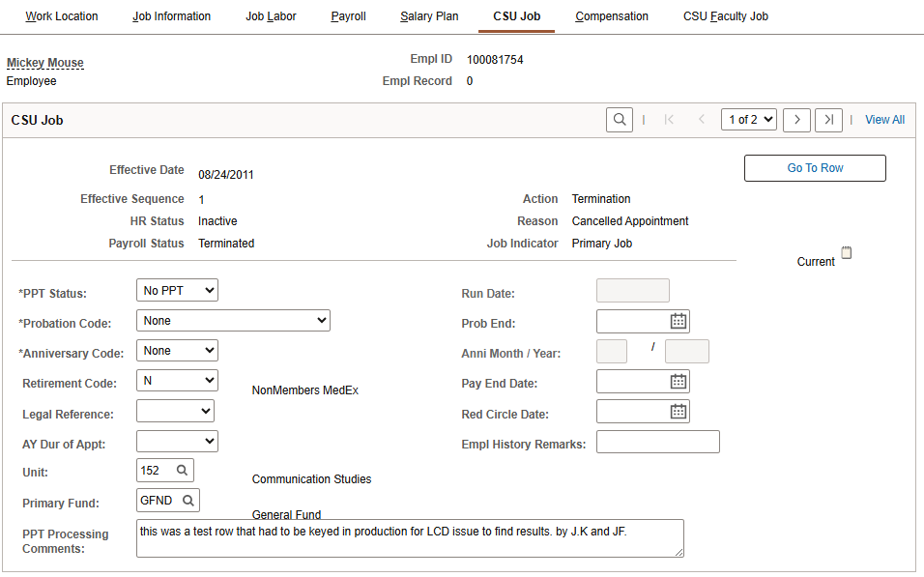Viewport: 924px width, 577px height.
Task: Switch to the Job Information tab
Action: [171, 16]
